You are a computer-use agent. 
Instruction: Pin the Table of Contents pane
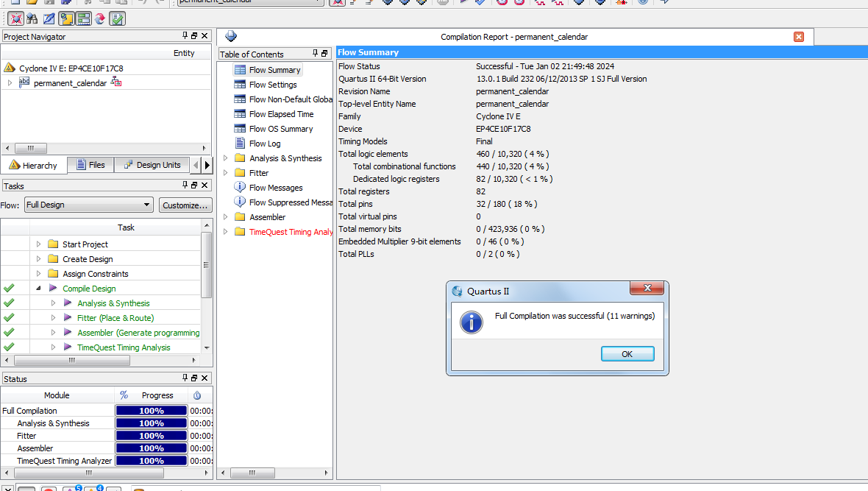[315, 53]
